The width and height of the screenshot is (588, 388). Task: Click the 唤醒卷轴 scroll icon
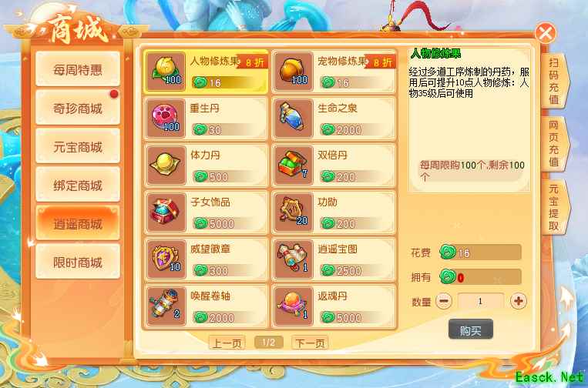[x=166, y=306]
